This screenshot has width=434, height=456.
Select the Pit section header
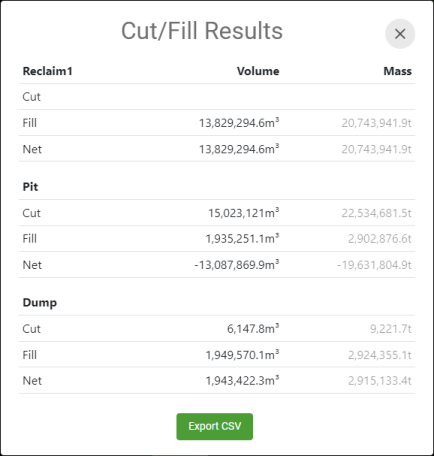click(x=30, y=187)
